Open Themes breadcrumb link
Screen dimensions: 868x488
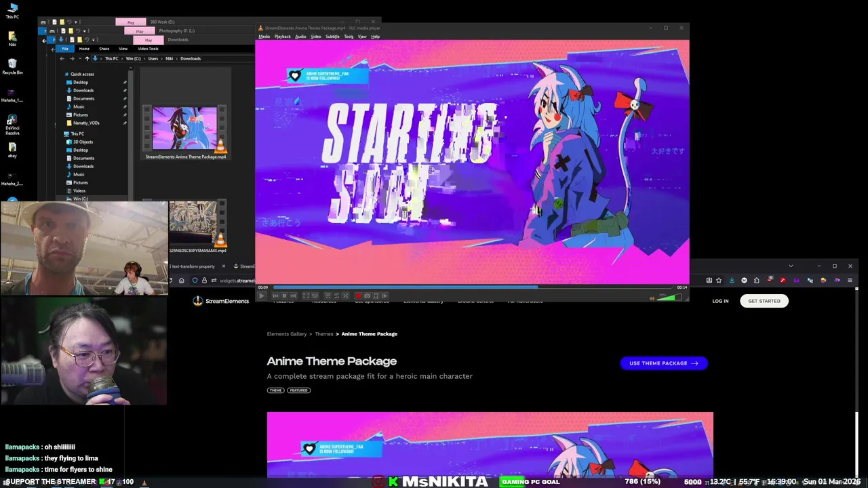pyautogui.click(x=324, y=333)
